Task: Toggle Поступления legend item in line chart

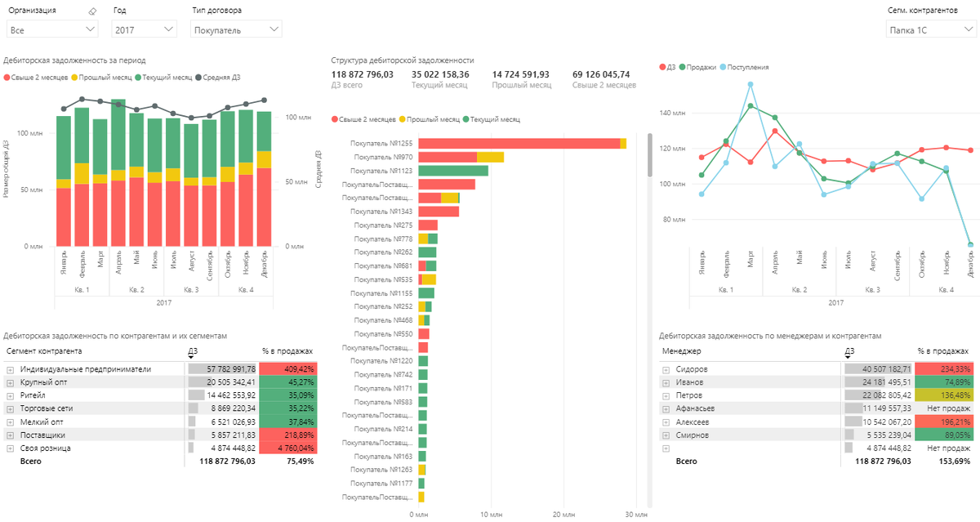Action: click(744, 67)
